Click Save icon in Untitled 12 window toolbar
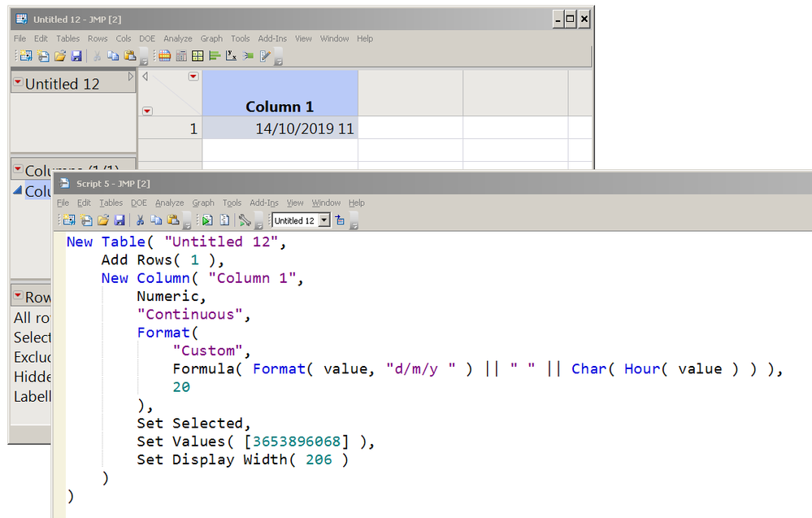Viewport: 812px width, 518px height. pyautogui.click(x=76, y=56)
